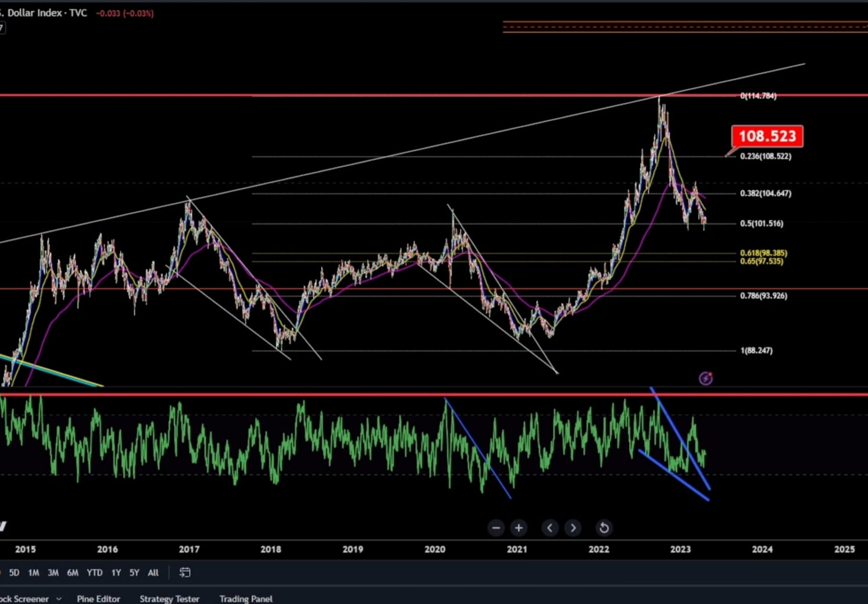Choose the 6M range button
This screenshot has width=868, height=604.
pyautogui.click(x=73, y=573)
